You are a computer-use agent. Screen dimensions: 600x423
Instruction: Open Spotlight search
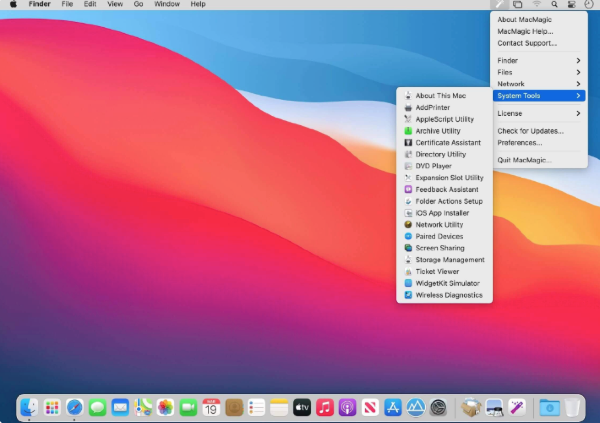(x=554, y=4)
